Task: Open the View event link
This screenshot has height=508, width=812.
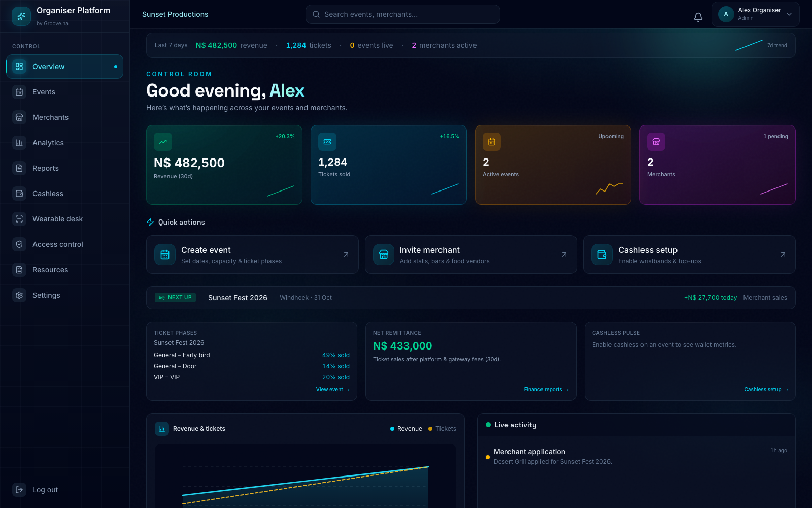Action: pyautogui.click(x=333, y=390)
